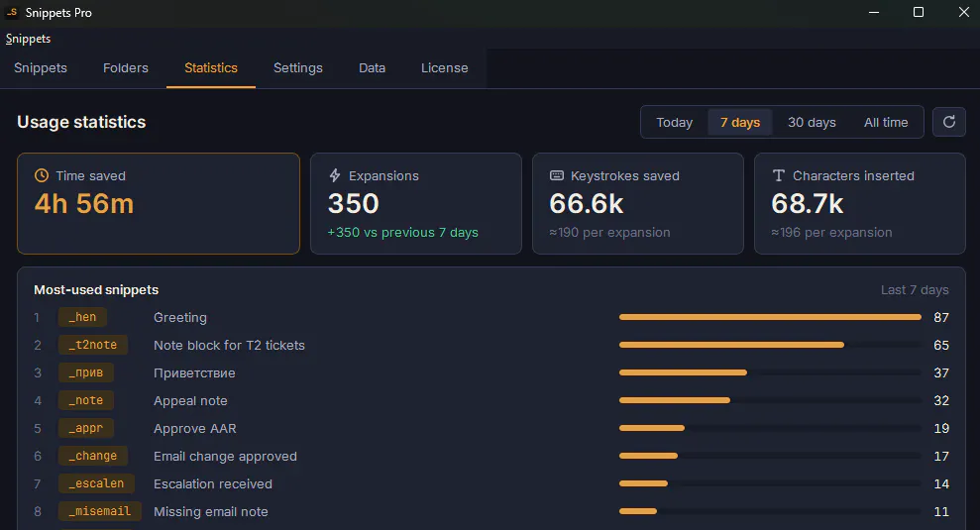Open the Settings tab
The image size is (980, 530).
[x=298, y=68]
